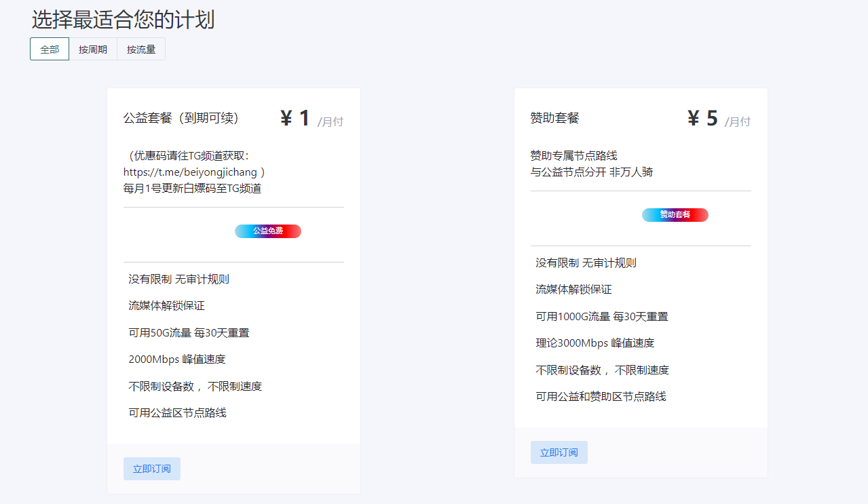868x504 pixels.
Task: Click the 赞助套餐 plan title heading
Action: [555, 118]
